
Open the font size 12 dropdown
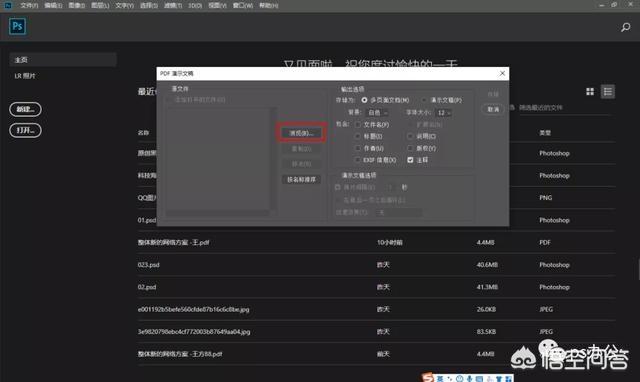point(444,113)
